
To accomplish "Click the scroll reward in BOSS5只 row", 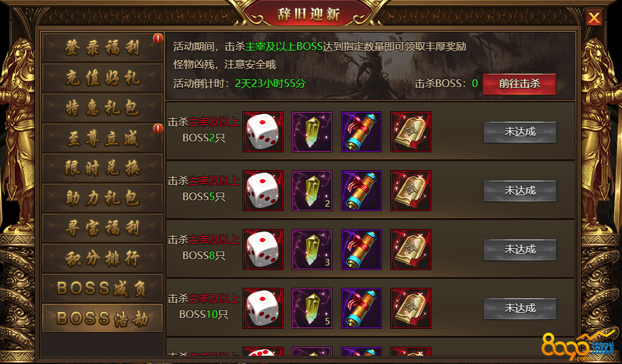I will pos(362,191).
